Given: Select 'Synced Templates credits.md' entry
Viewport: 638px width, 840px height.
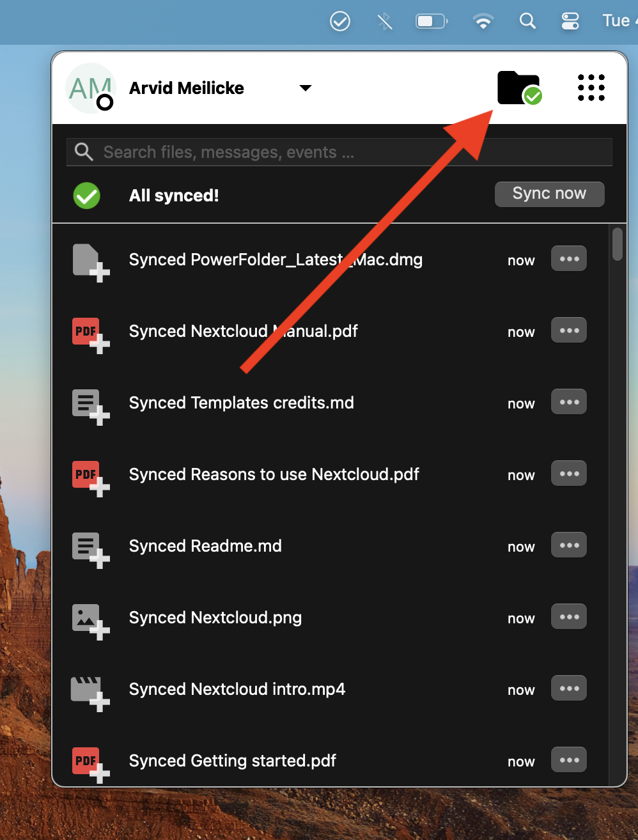Looking at the screenshot, I should pos(241,403).
